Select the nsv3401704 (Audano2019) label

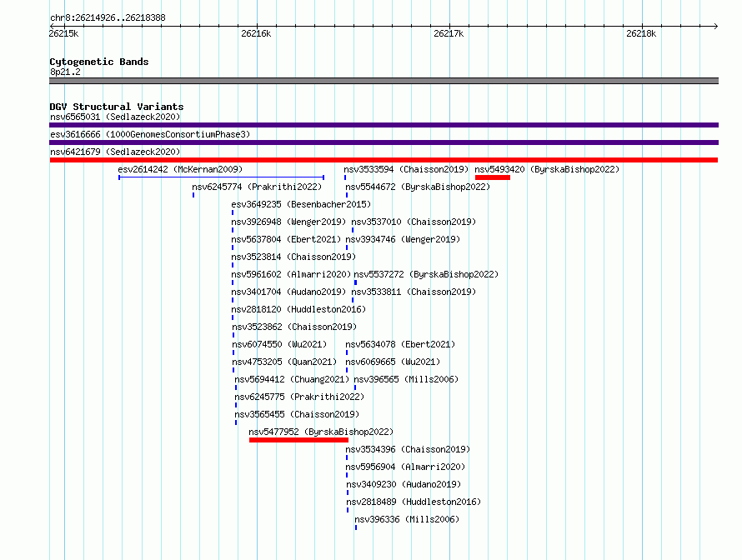click(288, 292)
